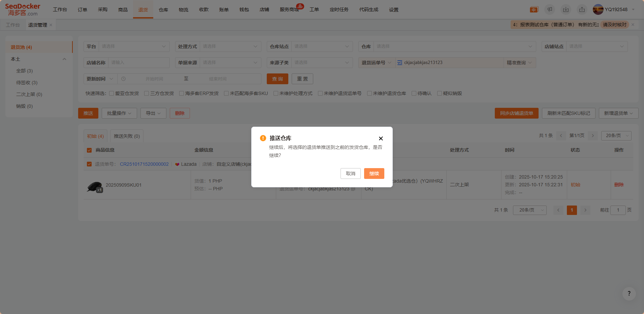Open the 平台 dropdown selector
This screenshot has width=644, height=314.
tap(133, 46)
